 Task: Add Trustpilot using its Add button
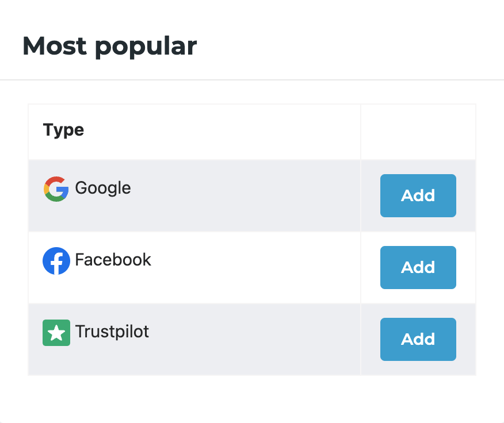point(418,339)
